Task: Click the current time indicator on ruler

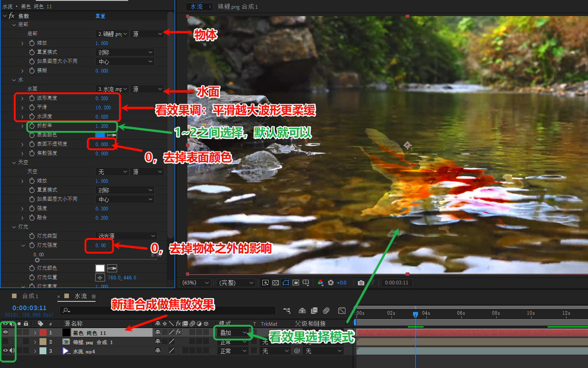Action: point(415,314)
